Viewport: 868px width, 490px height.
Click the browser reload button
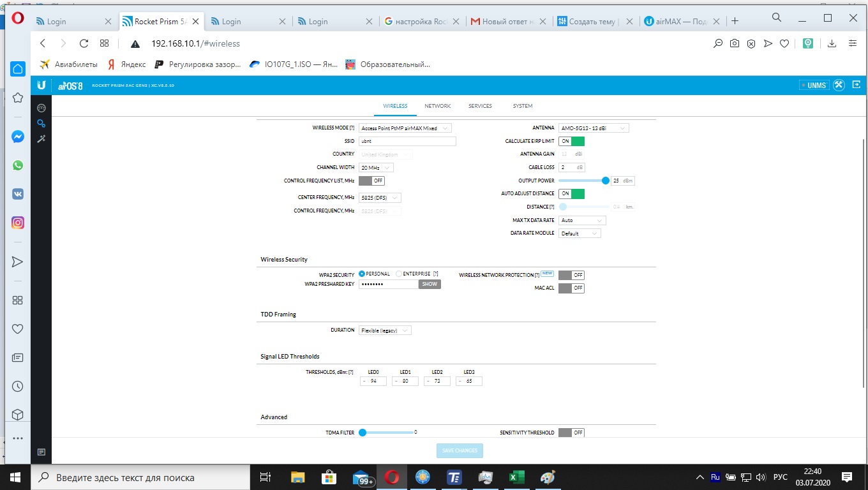(84, 43)
